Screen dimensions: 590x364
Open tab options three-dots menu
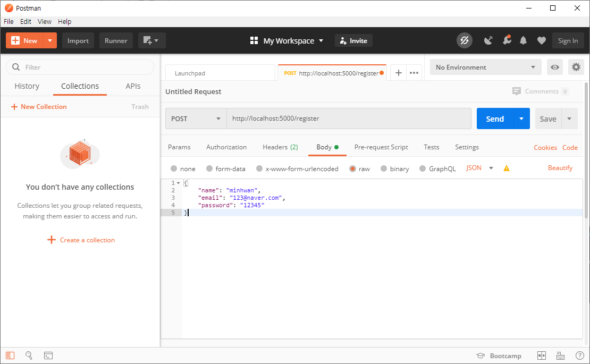point(414,73)
